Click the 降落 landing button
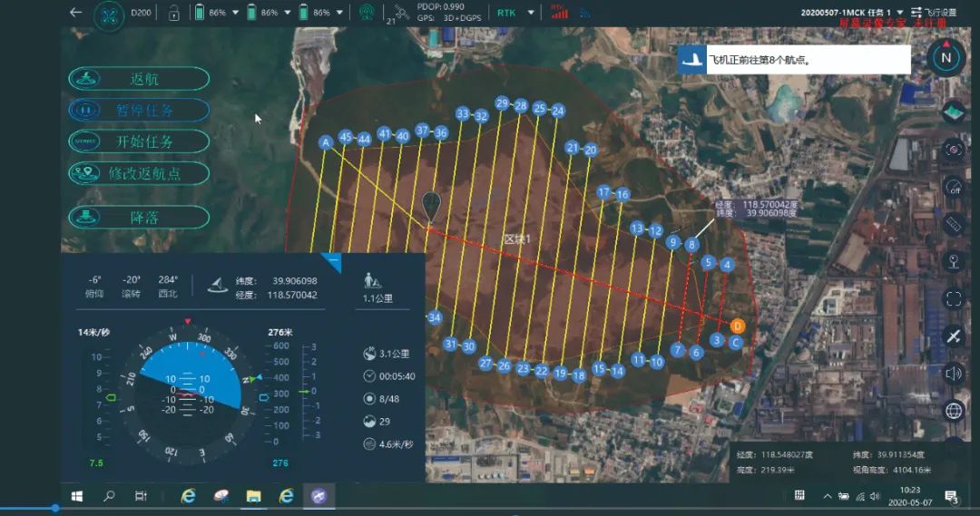The width and height of the screenshot is (980, 516). (139, 218)
